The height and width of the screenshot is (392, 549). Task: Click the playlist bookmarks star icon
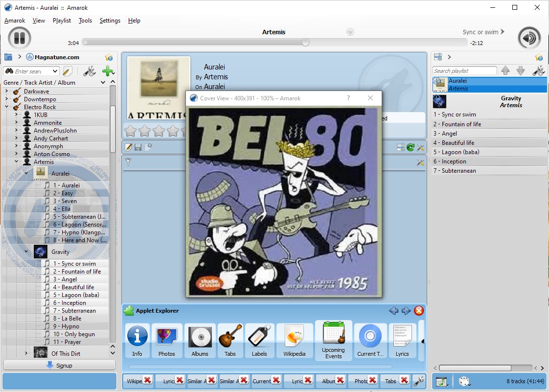539,57
